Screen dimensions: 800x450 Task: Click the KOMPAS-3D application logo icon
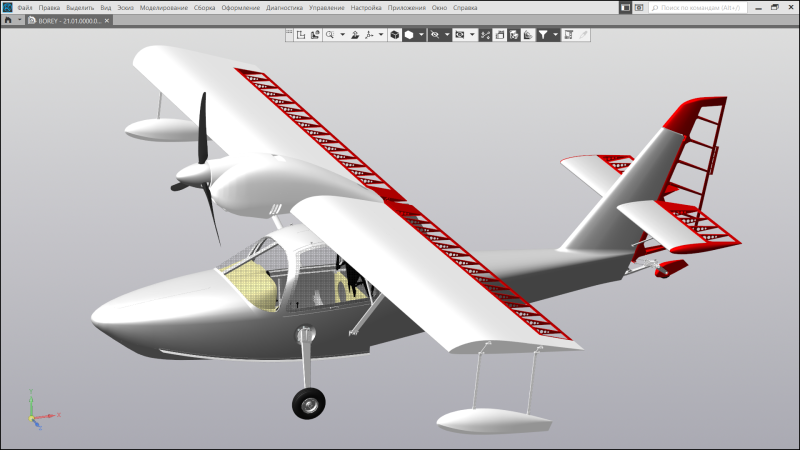point(7,7)
